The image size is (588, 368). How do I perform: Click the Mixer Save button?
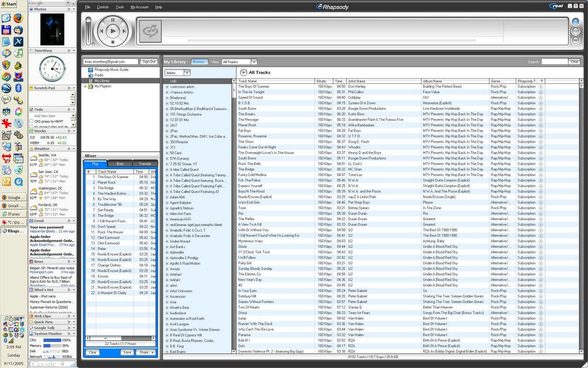tap(127, 352)
